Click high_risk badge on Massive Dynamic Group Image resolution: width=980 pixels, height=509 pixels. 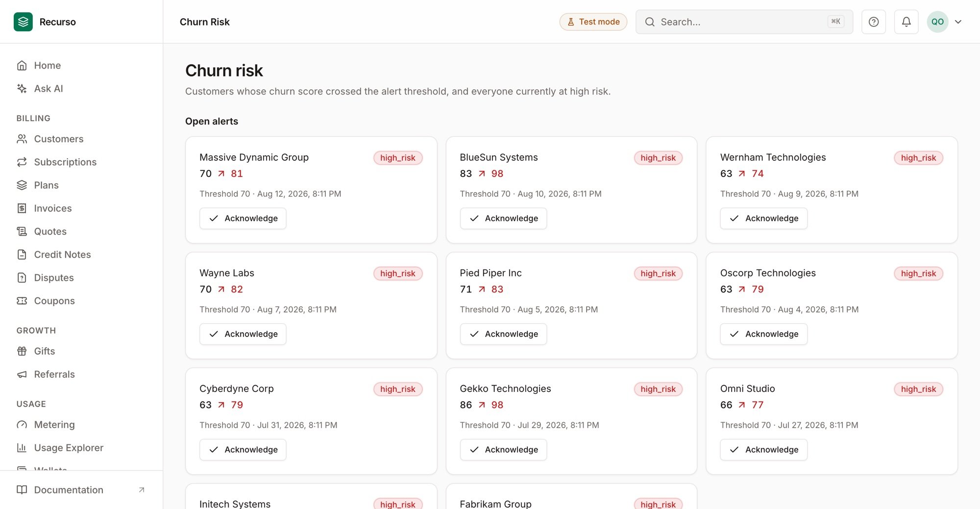[398, 158]
